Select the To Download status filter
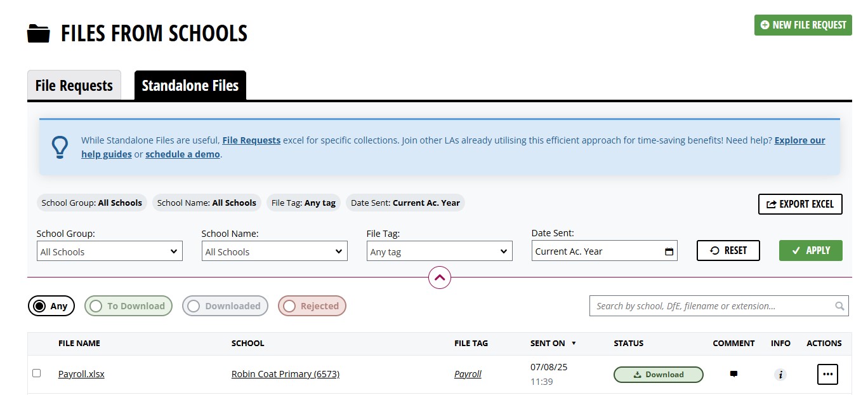868x395 pixels. pyautogui.click(x=128, y=306)
